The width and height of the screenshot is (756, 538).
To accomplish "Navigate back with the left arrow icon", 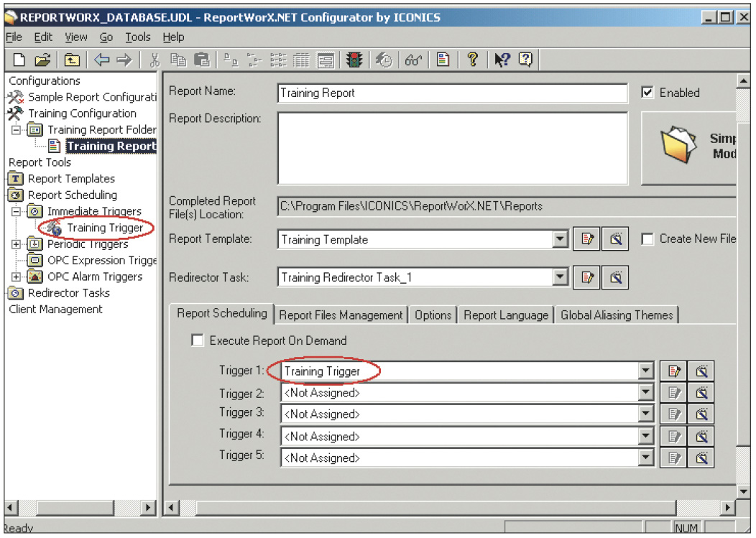I will (102, 60).
